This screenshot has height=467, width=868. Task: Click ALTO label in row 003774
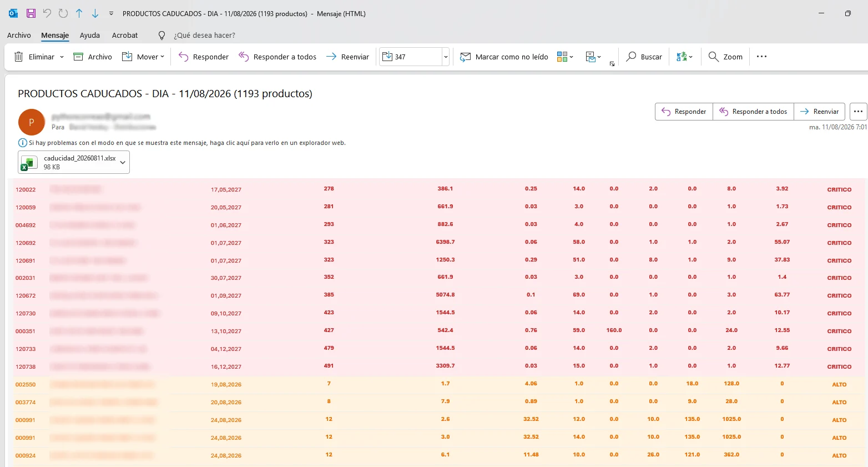pyautogui.click(x=839, y=403)
